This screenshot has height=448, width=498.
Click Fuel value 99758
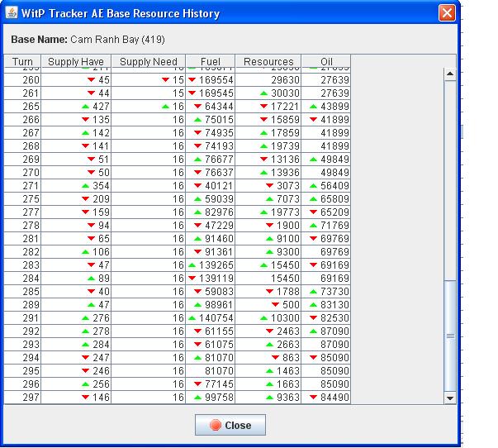(x=219, y=397)
